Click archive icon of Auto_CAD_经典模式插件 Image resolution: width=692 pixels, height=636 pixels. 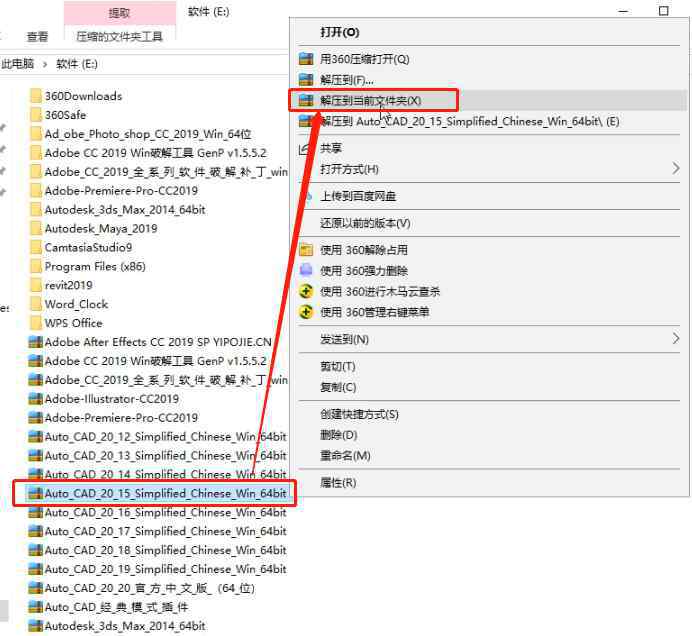pyautogui.click(x=35, y=607)
